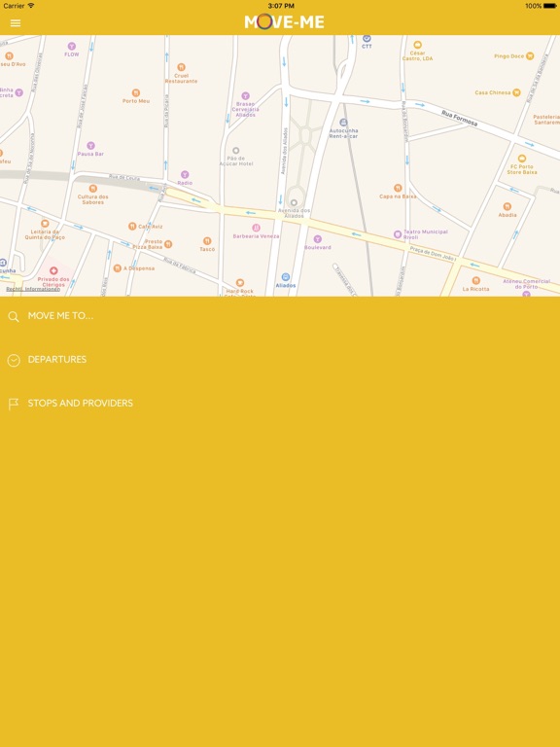Tap the Capa na Baixa marker
This screenshot has height=747, width=560.
point(398,188)
